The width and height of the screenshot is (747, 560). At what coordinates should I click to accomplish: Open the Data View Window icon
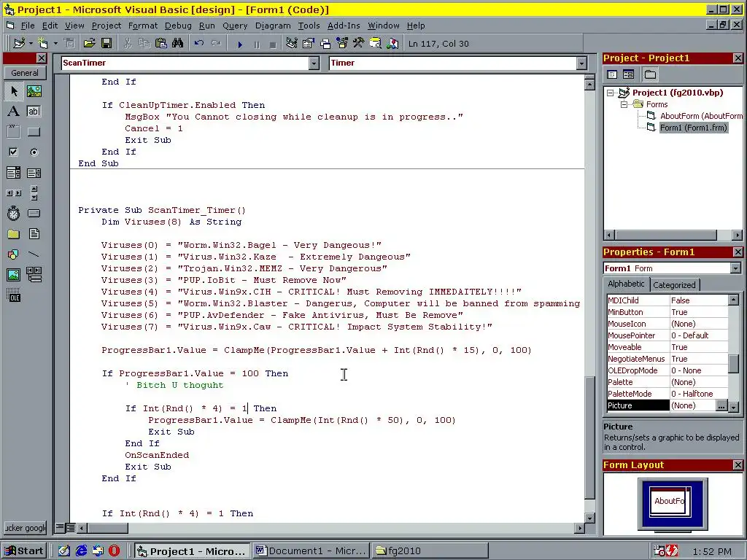pyautogui.click(x=376, y=44)
